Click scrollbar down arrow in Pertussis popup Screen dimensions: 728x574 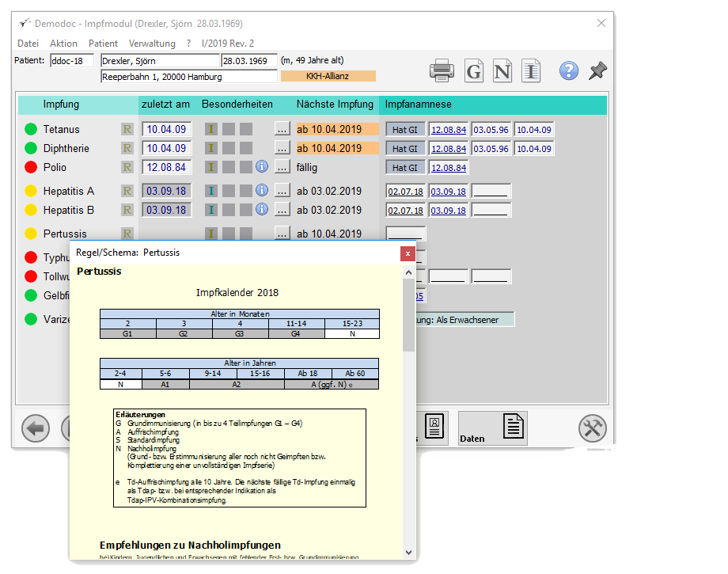tap(408, 552)
